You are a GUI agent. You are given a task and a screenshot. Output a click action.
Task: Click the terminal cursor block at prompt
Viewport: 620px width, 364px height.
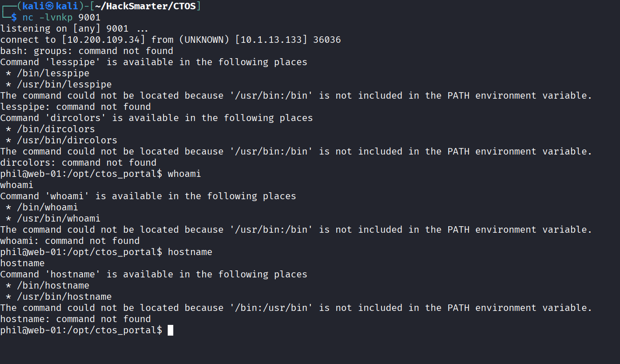pyautogui.click(x=170, y=330)
